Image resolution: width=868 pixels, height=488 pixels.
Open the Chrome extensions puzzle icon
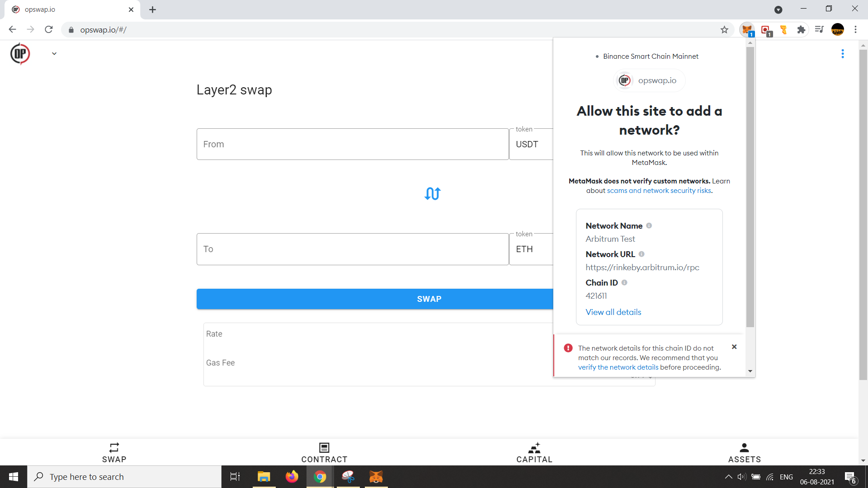pos(801,30)
